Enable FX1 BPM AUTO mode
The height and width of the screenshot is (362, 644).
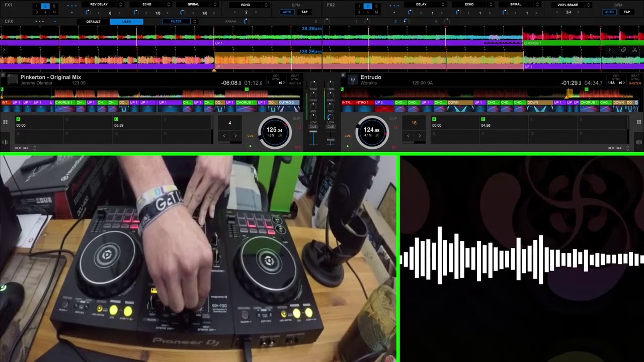(x=287, y=12)
